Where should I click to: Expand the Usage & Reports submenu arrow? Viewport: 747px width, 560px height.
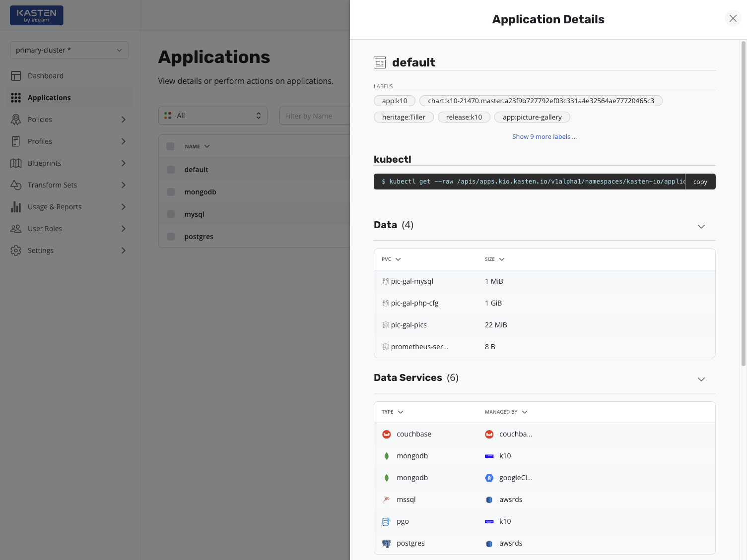[124, 207]
